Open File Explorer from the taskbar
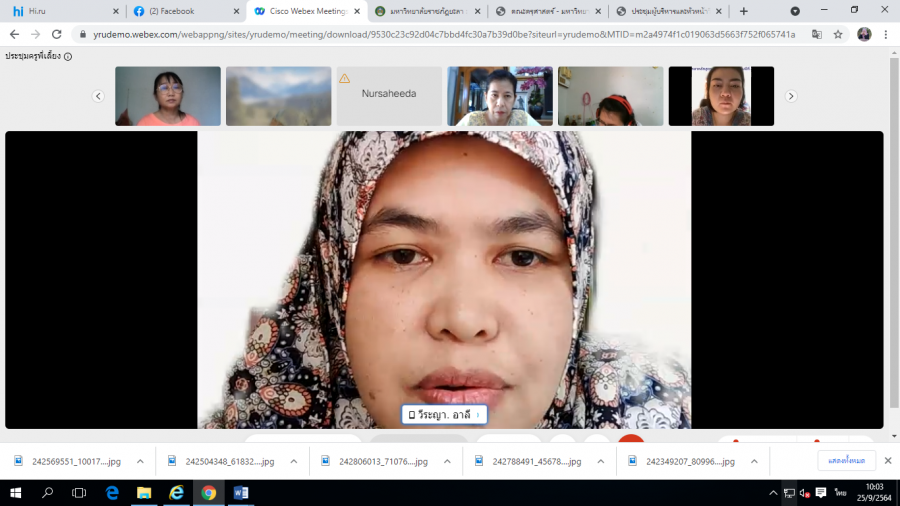The image size is (900, 506). pos(144,493)
